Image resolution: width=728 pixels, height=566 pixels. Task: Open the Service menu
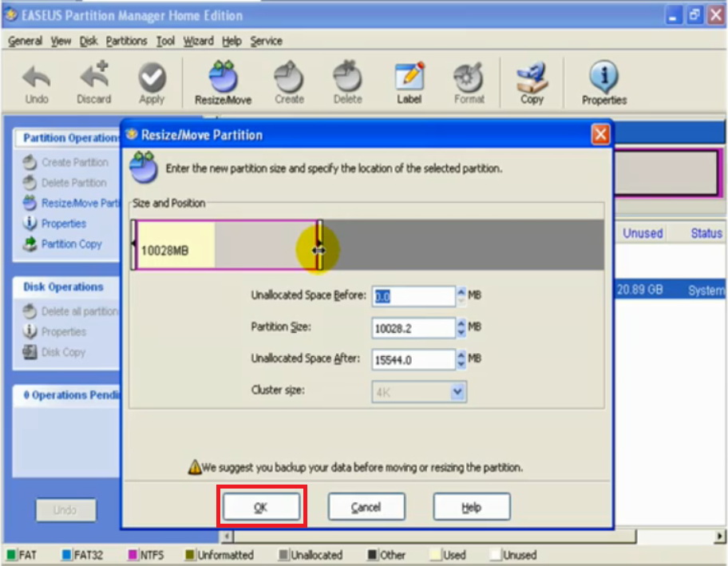pyautogui.click(x=266, y=41)
